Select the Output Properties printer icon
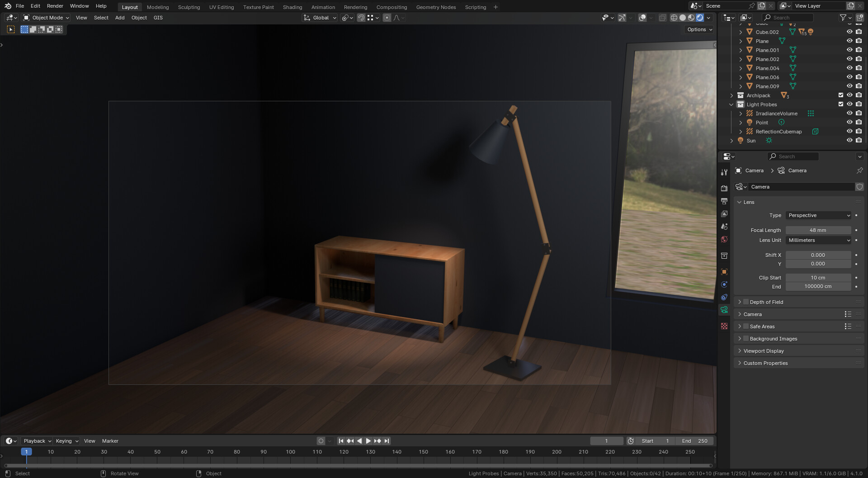This screenshot has height=478, width=868. (x=724, y=201)
